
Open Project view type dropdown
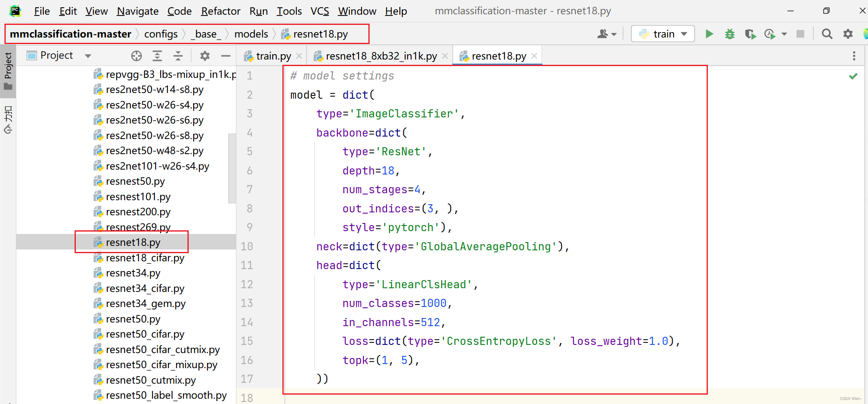[88, 56]
